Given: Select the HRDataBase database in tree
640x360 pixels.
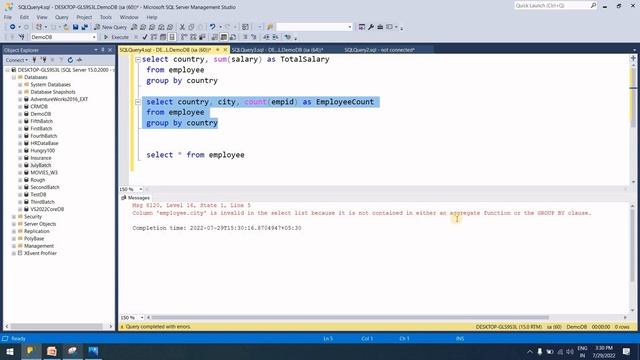Looking at the screenshot, I should 44,143.
